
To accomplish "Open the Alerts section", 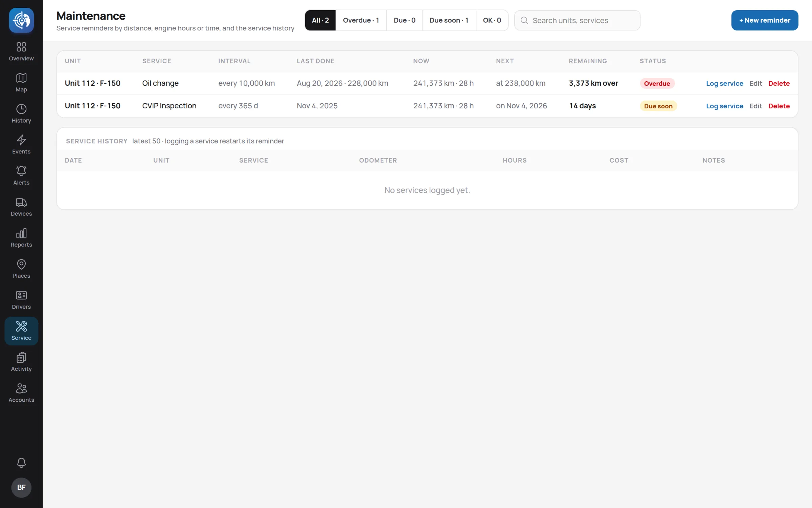I will pos(21,176).
